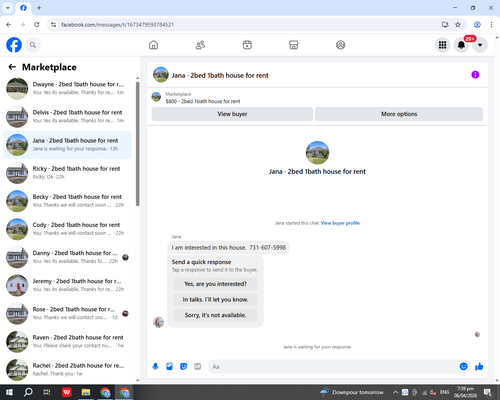Open Rachel's conversation
The height and width of the screenshot is (400, 500).
[67, 370]
